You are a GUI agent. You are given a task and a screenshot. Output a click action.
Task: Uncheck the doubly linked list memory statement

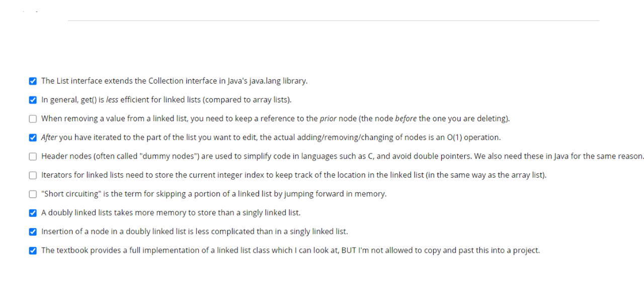pyautogui.click(x=33, y=212)
